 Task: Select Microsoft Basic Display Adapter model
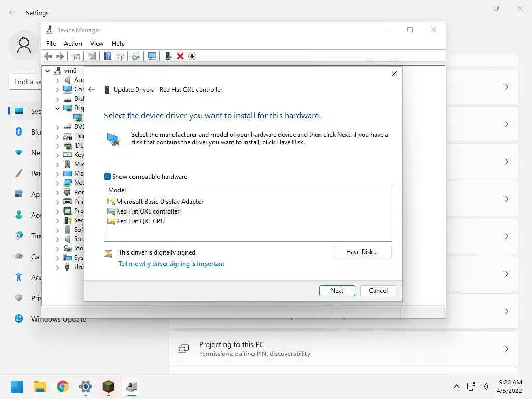(155, 201)
